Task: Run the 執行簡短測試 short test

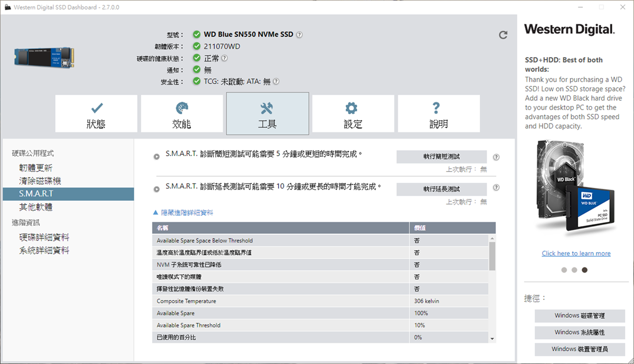Action: point(441,157)
